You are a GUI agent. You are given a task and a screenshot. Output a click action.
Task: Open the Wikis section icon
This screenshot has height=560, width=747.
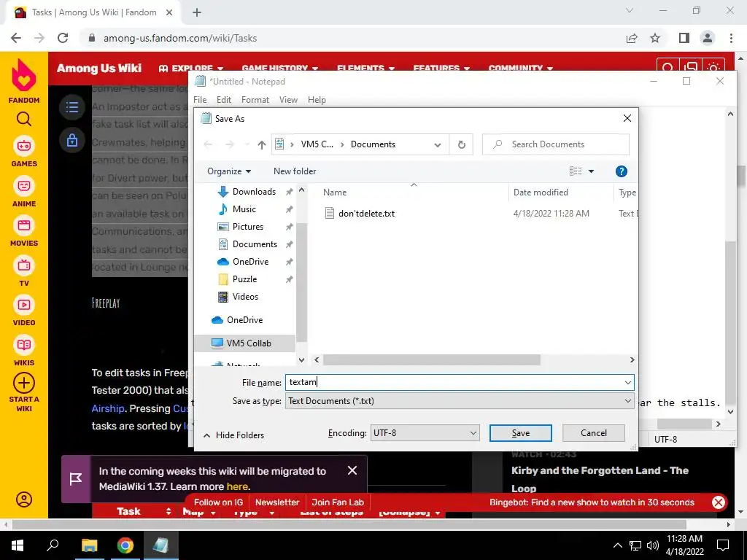tap(24, 345)
